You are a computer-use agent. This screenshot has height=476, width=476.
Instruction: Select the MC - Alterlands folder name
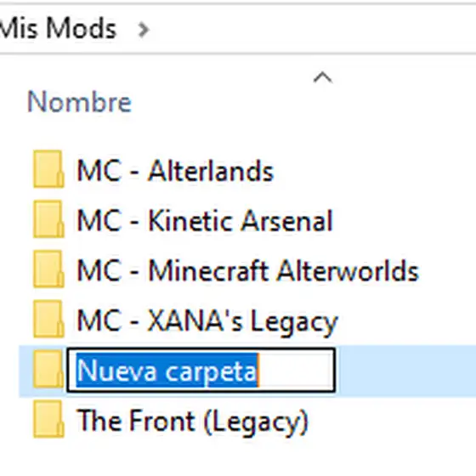[x=175, y=171]
